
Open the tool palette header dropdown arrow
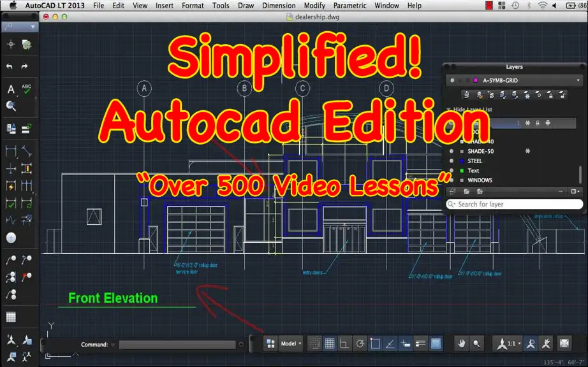coord(33,27)
